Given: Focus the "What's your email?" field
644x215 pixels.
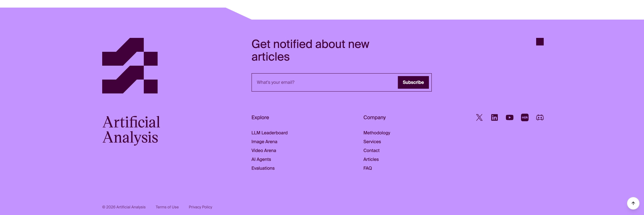Looking at the screenshot, I should point(325,82).
